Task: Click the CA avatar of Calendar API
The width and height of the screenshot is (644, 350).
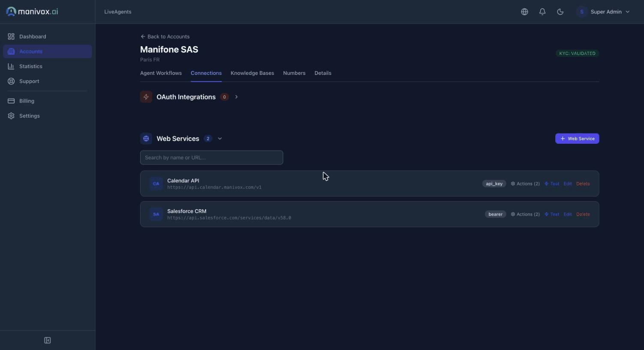Action: 156,184
